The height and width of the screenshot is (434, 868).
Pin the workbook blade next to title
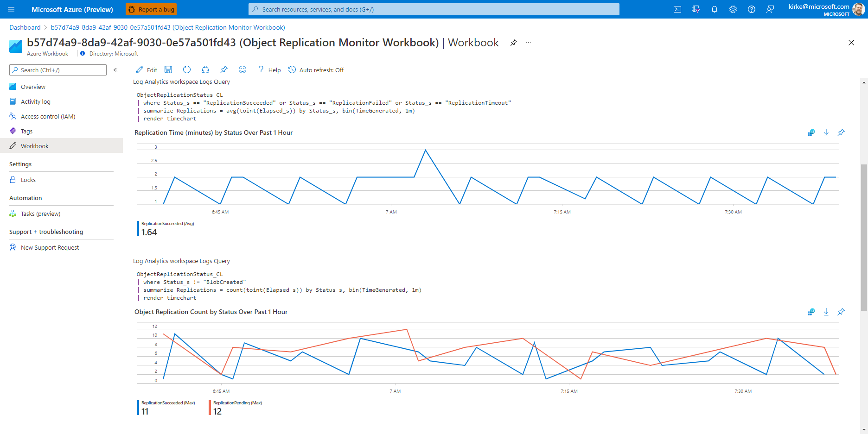(x=514, y=43)
